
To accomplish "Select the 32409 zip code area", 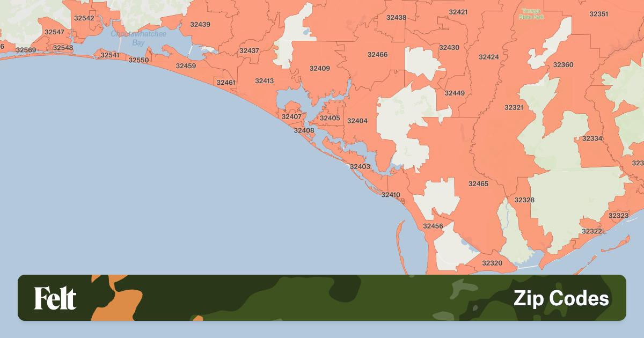I will click(320, 68).
